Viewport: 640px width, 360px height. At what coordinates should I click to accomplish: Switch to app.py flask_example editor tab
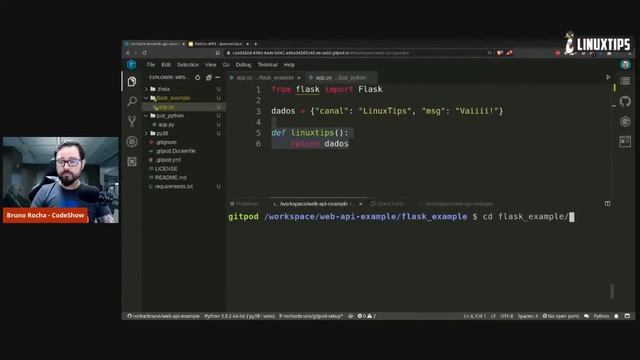(265, 78)
